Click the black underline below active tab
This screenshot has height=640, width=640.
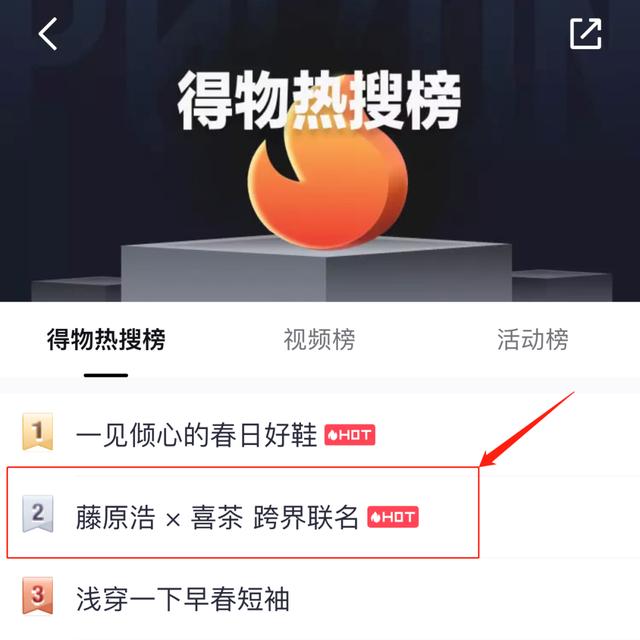(x=106, y=375)
